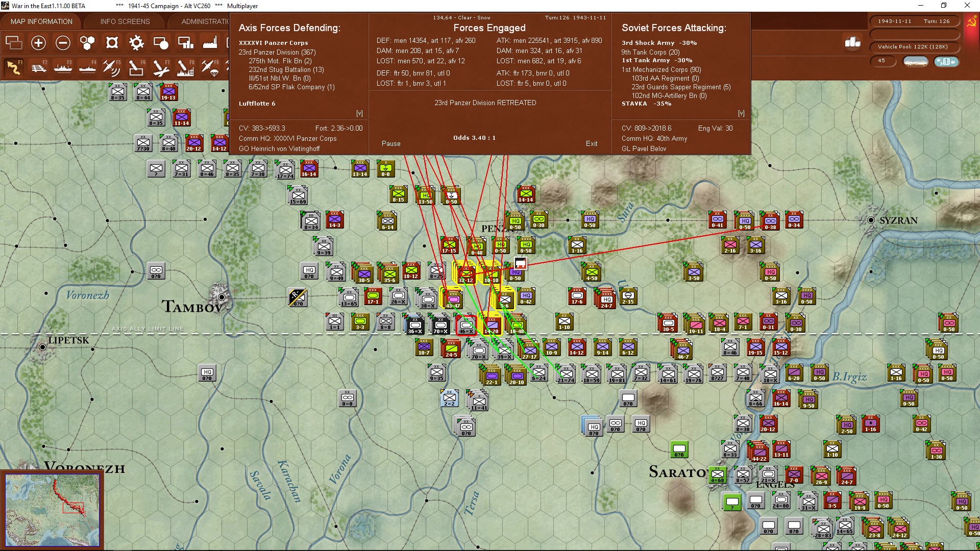Click the snowy ground condition indicator
Image resolution: width=980 pixels, height=551 pixels.
[x=916, y=61]
